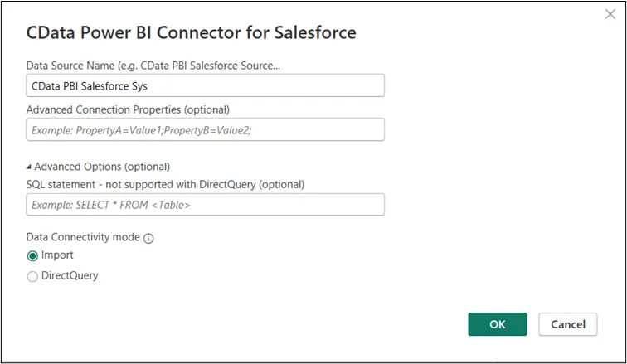Click the SQL statement input box

click(x=205, y=205)
